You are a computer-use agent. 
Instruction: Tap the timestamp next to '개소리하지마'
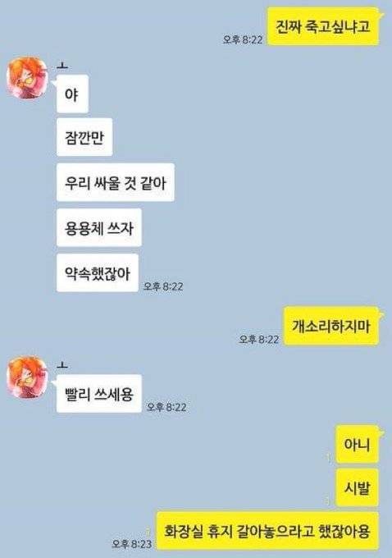(259, 339)
